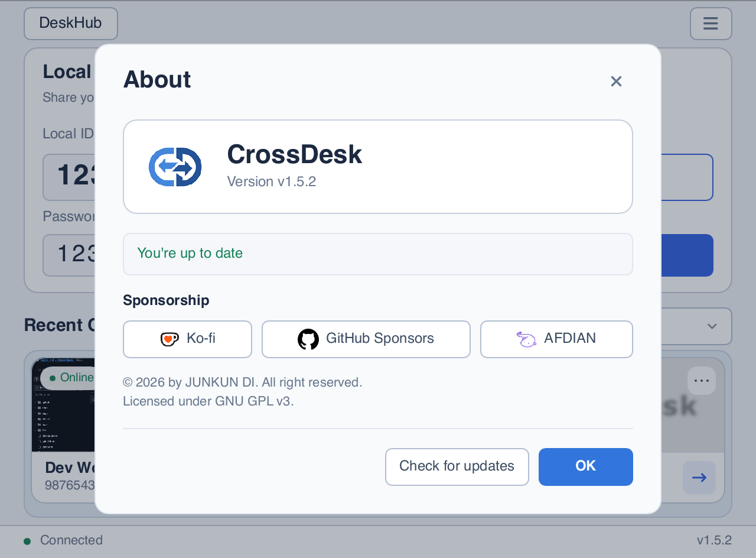Open the hamburger menu in the main window

click(x=711, y=24)
